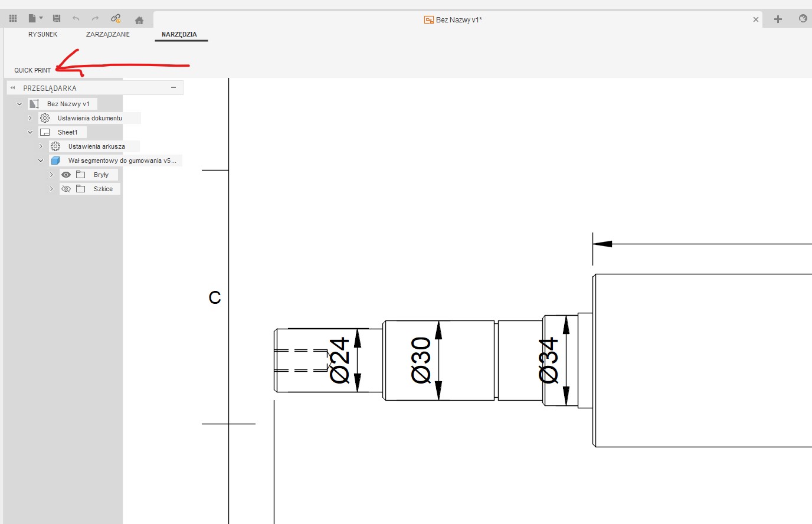Open a new tab with the plus icon
The width and height of the screenshot is (812, 524).
[778, 19]
